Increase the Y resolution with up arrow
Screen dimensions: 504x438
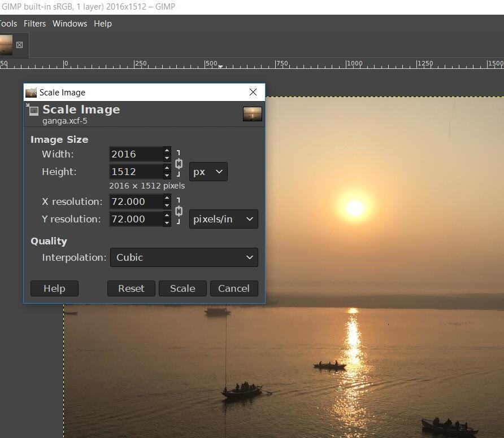pos(167,216)
